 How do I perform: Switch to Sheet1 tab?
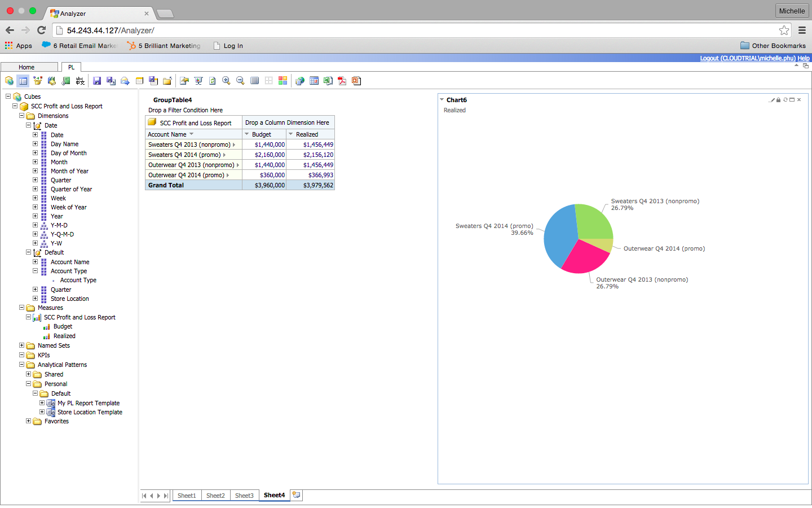[x=187, y=496]
